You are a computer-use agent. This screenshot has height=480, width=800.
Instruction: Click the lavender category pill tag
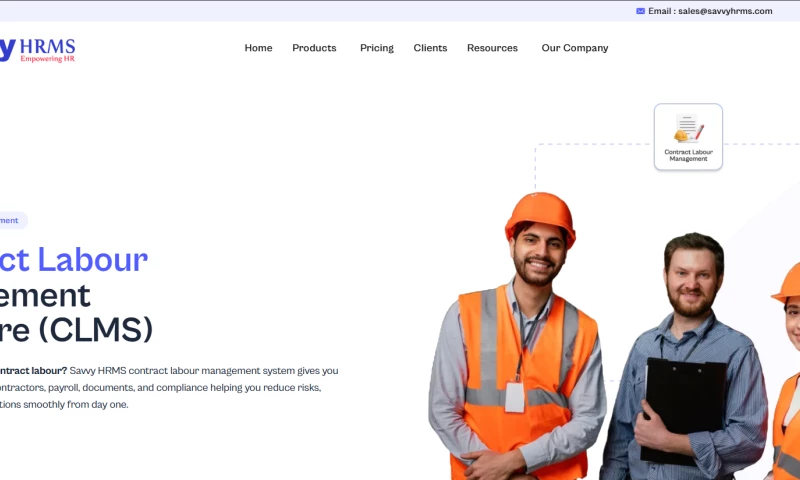[13, 220]
